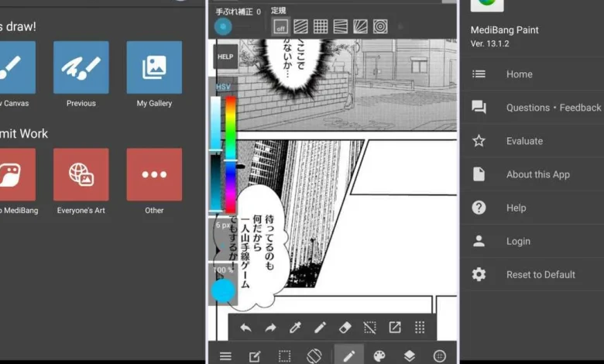
Task: Open the color palette panel
Action: point(379,355)
